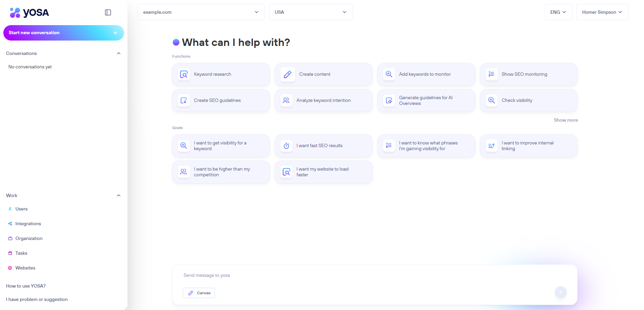Click the sidebar collapse panel icon
The height and width of the screenshot is (310, 644).
108,12
